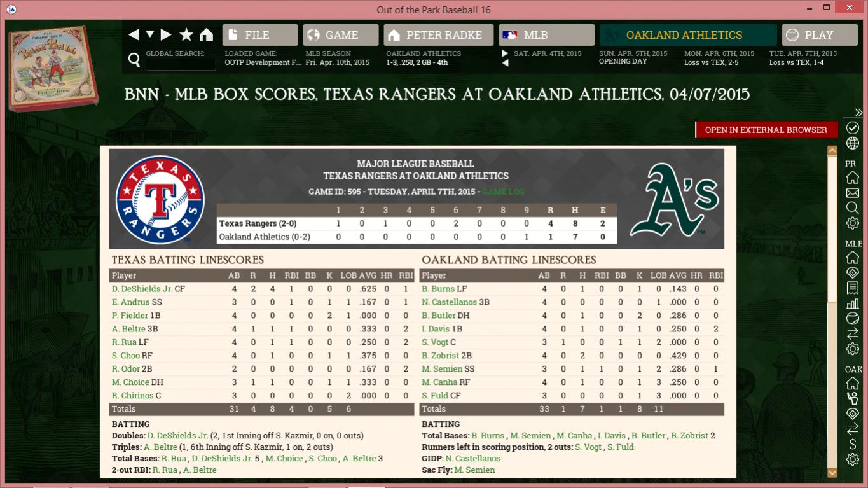Open the GAME menu
868x488 pixels.
(341, 35)
